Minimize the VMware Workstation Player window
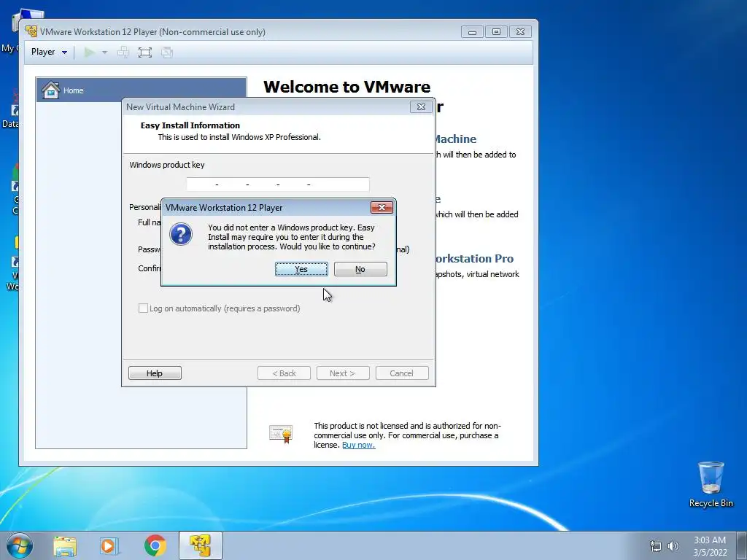 [472, 32]
